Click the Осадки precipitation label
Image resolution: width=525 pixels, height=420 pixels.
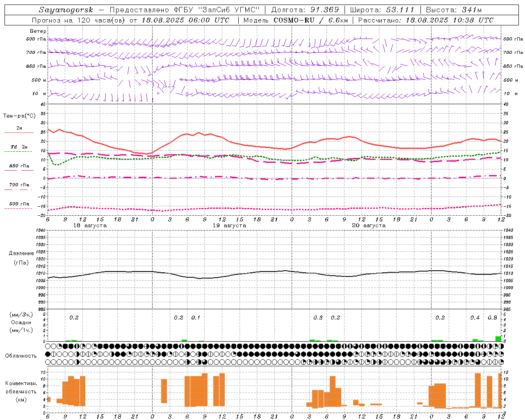coord(21,322)
